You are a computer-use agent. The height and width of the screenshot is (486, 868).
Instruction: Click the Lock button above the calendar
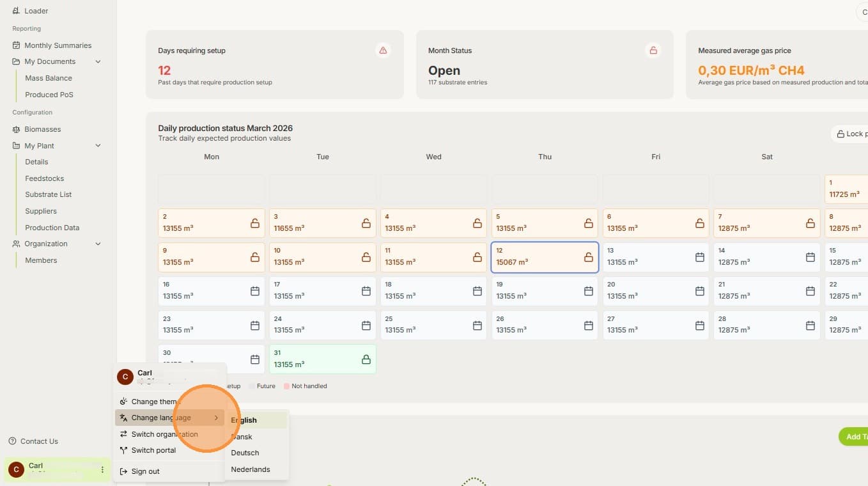tap(849, 134)
